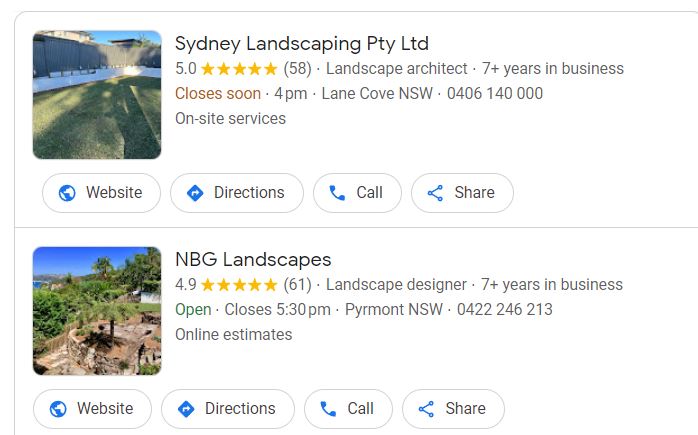Open Sydney Landscaping Pty Ltd listing title
Viewport: 698px width, 435px height.
click(x=301, y=43)
